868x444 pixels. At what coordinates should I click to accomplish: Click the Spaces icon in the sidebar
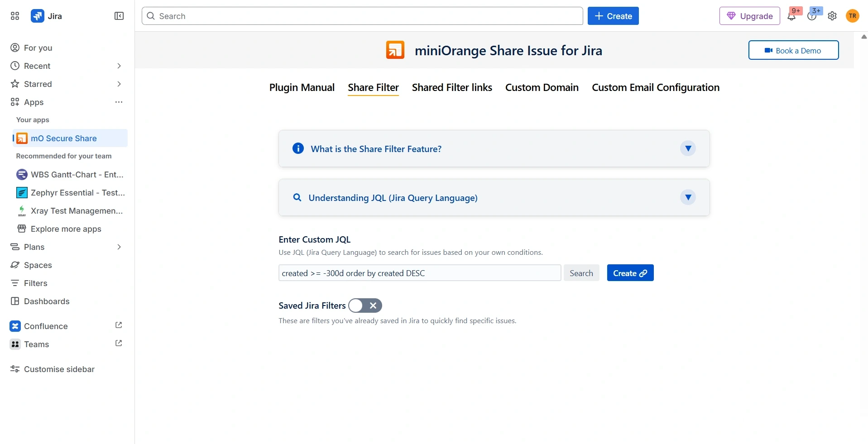point(15,265)
